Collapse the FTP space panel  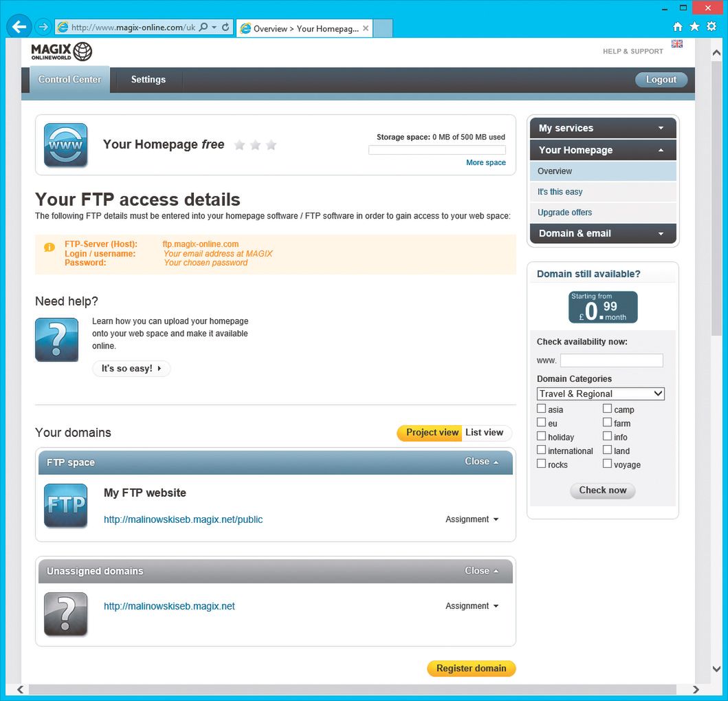481,462
